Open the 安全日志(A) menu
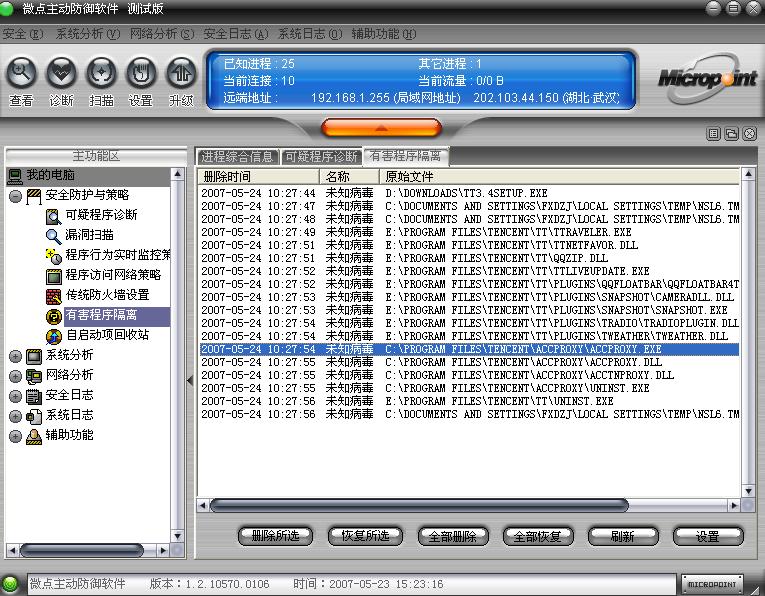This screenshot has width=765, height=596. [x=236, y=34]
